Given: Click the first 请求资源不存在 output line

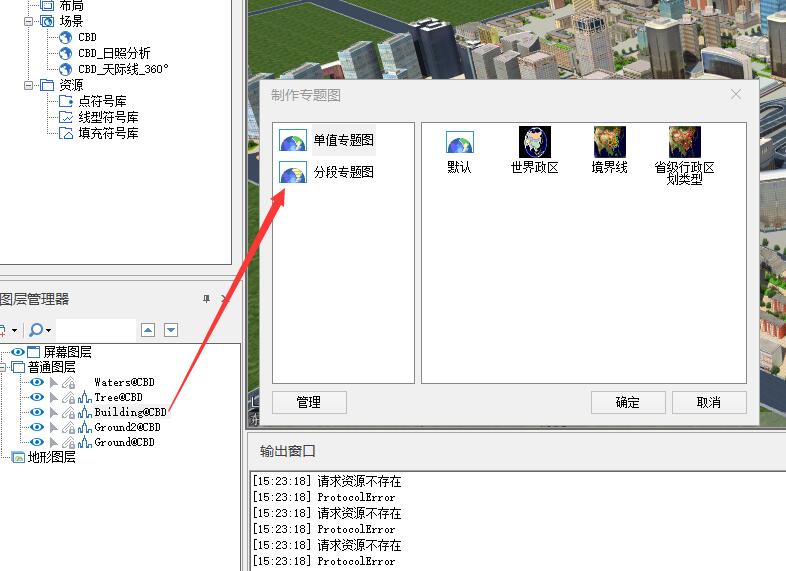Looking at the screenshot, I should click(x=359, y=481).
